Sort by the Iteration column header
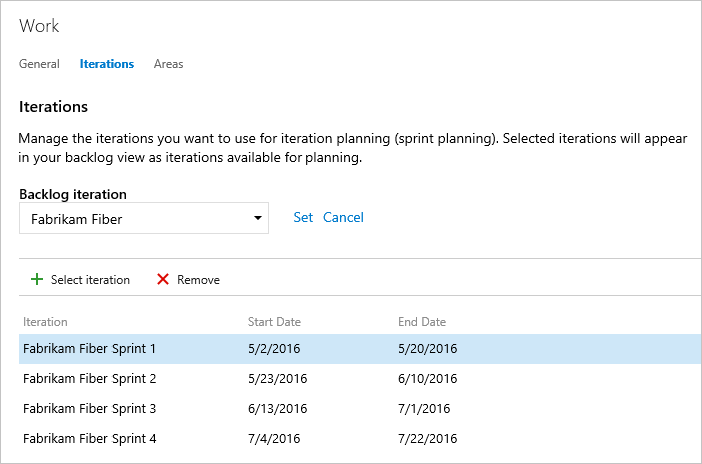Screen dimensions: 702x464 [x=45, y=322]
